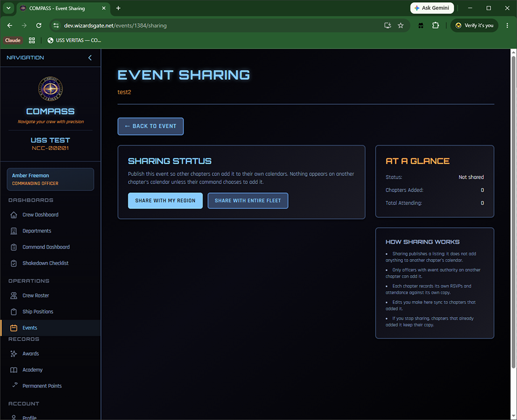This screenshot has height=420, width=517.
Task: Click the Verify it's you button
Action: coord(474,25)
